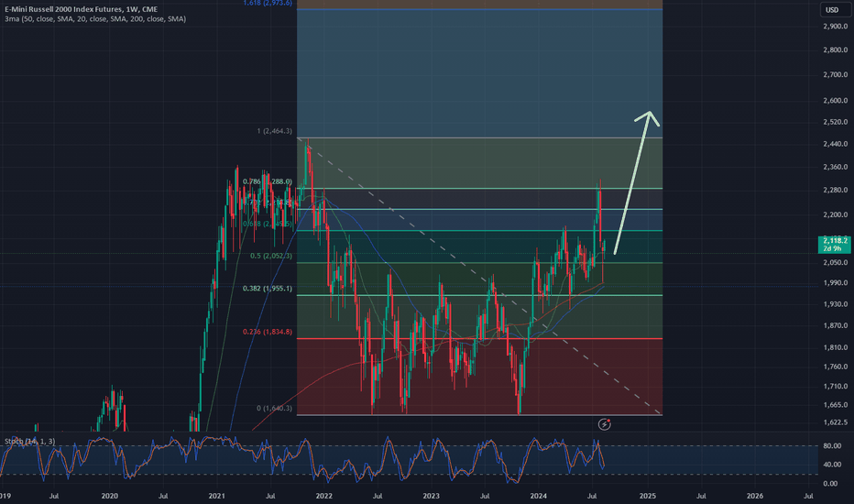The height and width of the screenshot is (504, 854).
Task: Click the 1,810.0 price axis value
Action: point(836,347)
